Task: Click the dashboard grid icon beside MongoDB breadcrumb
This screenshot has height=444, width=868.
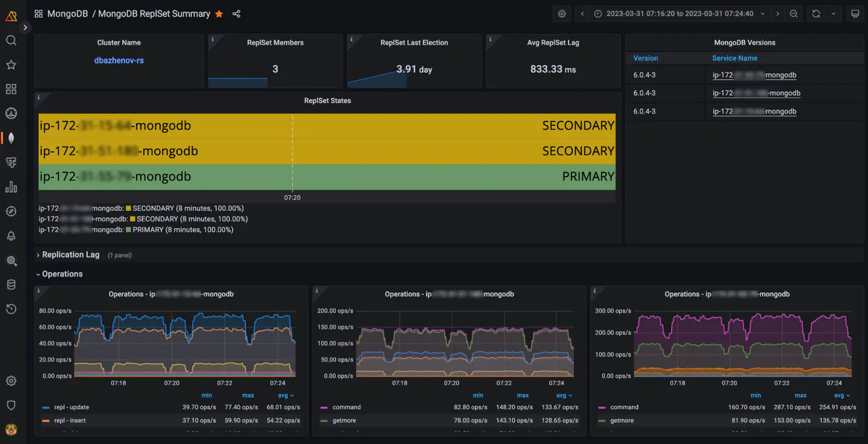Action: (x=38, y=14)
